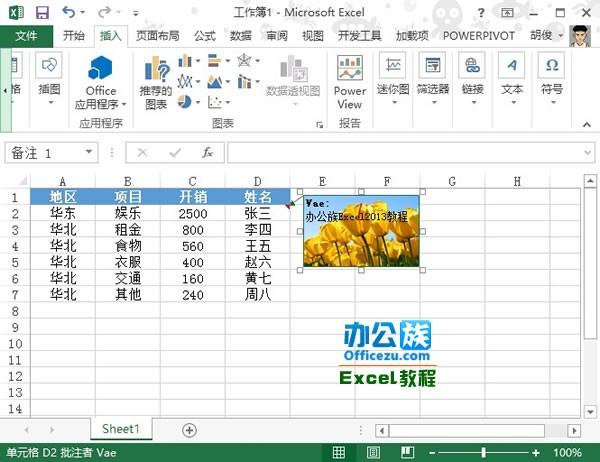This screenshot has width=600, height=462.
Task: Open Office 应用程序 apps icon
Action: 100,82
